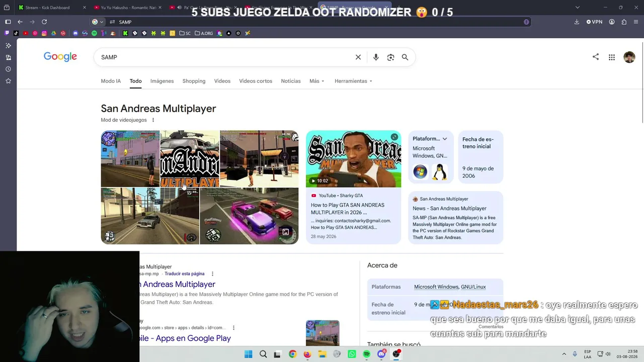This screenshot has width=644, height=362.
Task: Open Discord from the taskbar
Action: pyautogui.click(x=381, y=354)
